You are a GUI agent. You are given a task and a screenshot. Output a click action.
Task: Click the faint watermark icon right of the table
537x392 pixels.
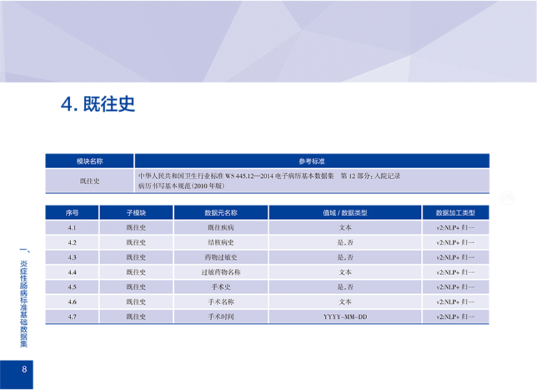click(x=507, y=198)
